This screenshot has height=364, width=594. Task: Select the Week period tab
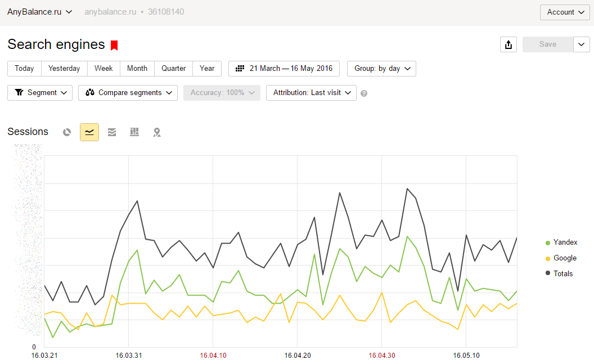tap(103, 69)
